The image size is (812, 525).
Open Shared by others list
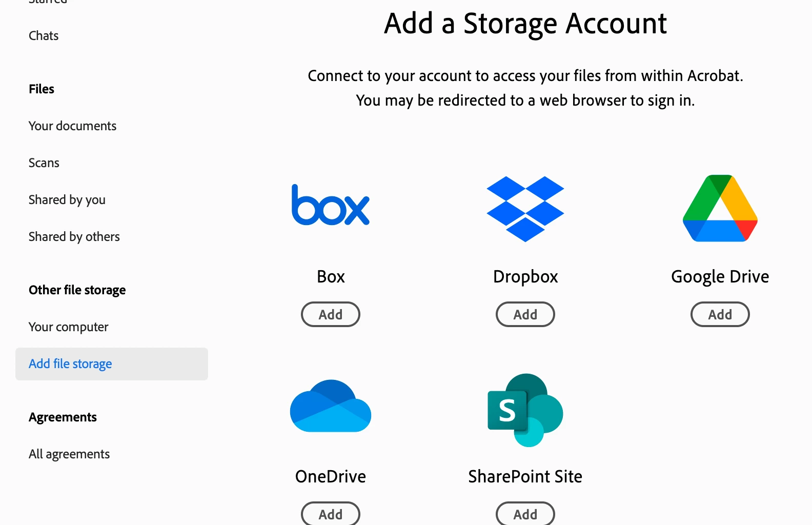(74, 237)
